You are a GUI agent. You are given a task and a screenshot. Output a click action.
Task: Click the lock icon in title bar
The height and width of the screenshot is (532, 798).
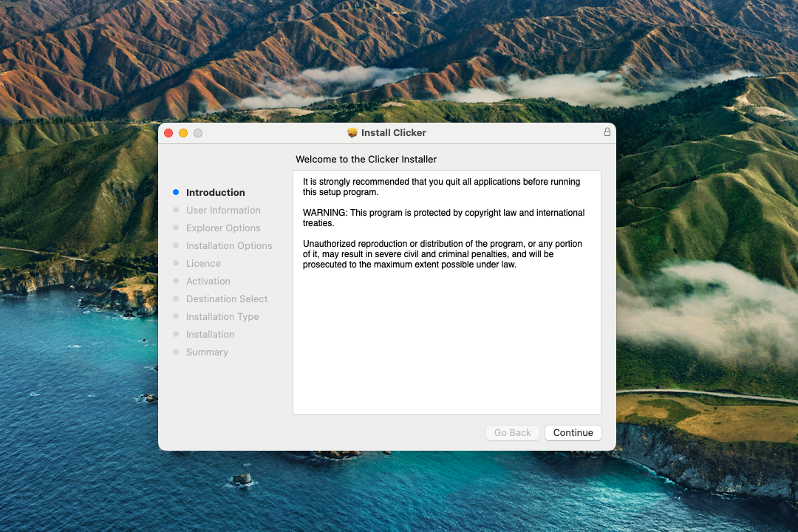(x=607, y=132)
